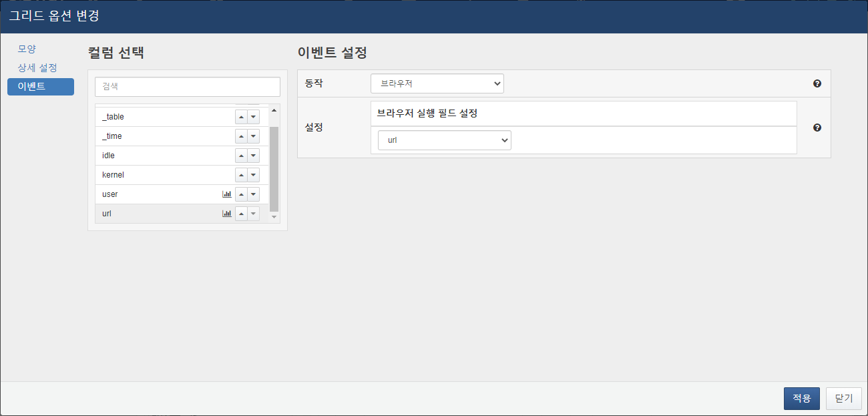Viewport: 868px width, 416px height.
Task: Show help for the 동작 row
Action: 817,83
